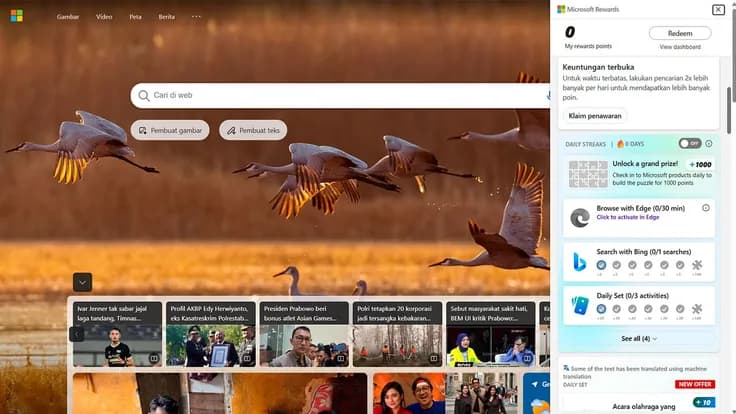Go to the Berita tab
This screenshot has height=414, width=736.
(167, 16)
